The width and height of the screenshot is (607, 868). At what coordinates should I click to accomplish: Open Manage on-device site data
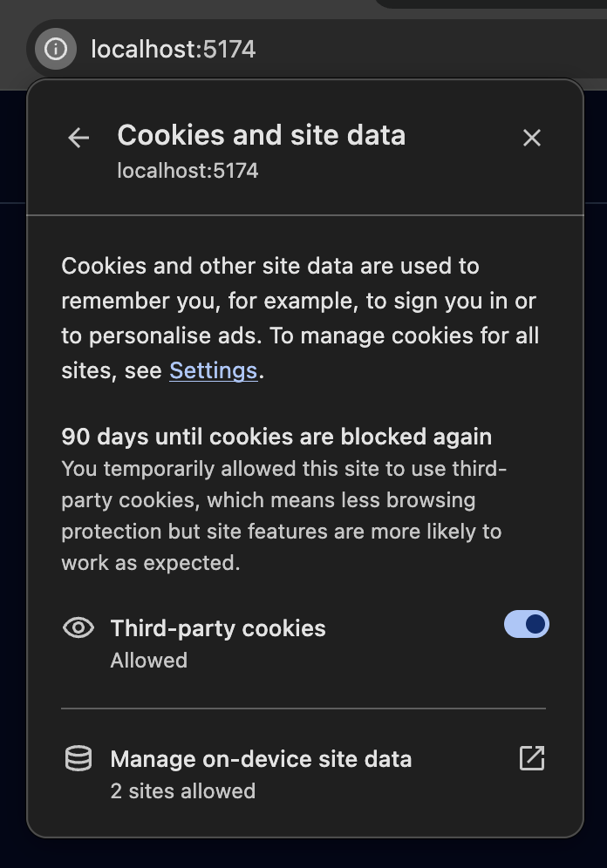(261, 759)
